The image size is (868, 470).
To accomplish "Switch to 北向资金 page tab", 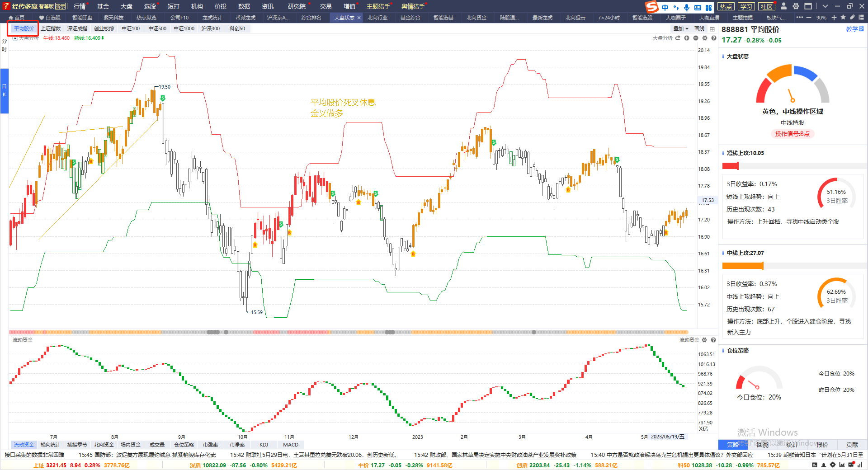I will click(476, 18).
